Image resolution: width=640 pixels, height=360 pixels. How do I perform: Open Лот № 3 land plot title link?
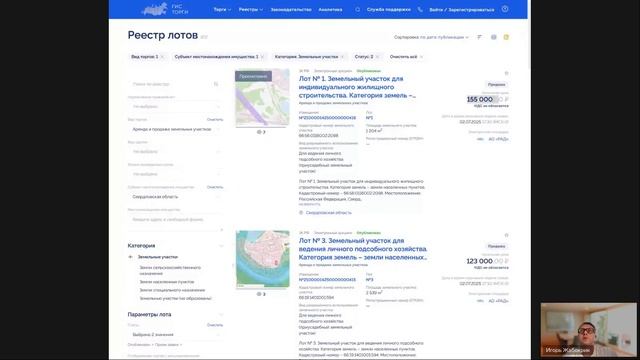[362, 249]
